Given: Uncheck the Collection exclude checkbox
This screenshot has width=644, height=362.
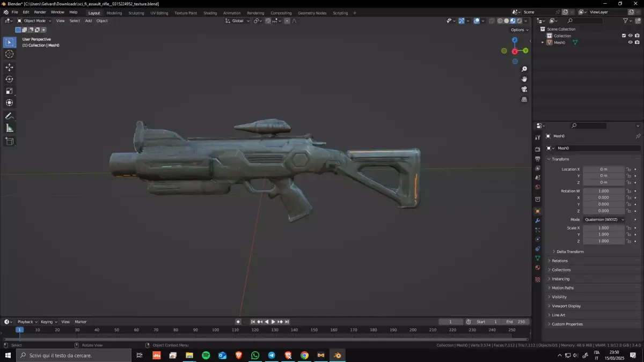Looking at the screenshot, I should pos(624,36).
